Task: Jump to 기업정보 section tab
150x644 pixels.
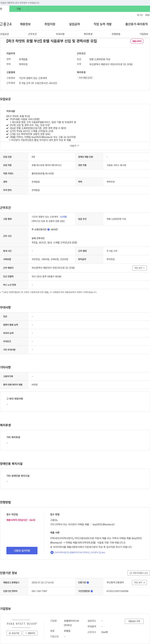Action: point(144,34)
